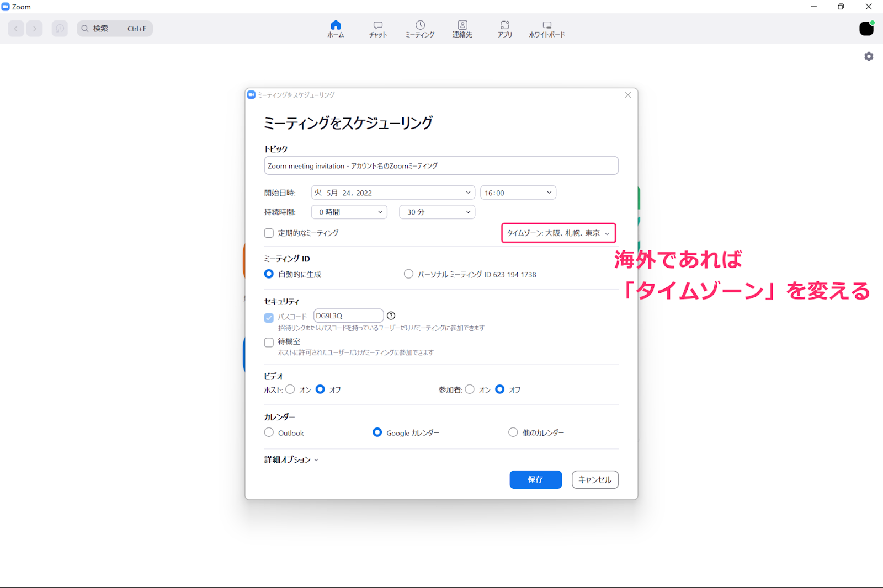Select 他のカレンダー option
The image size is (883, 588).
pos(513,432)
